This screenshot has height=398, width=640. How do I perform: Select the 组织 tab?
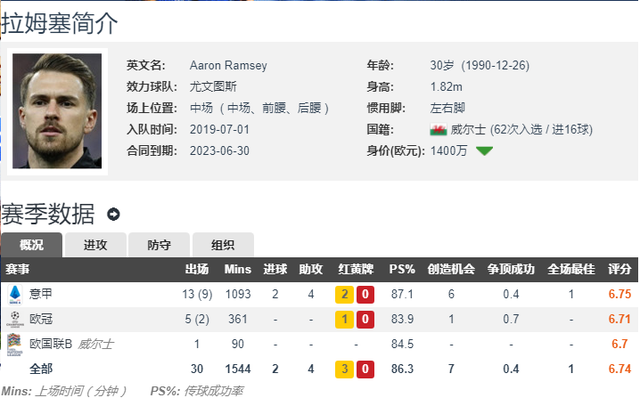coord(223,245)
